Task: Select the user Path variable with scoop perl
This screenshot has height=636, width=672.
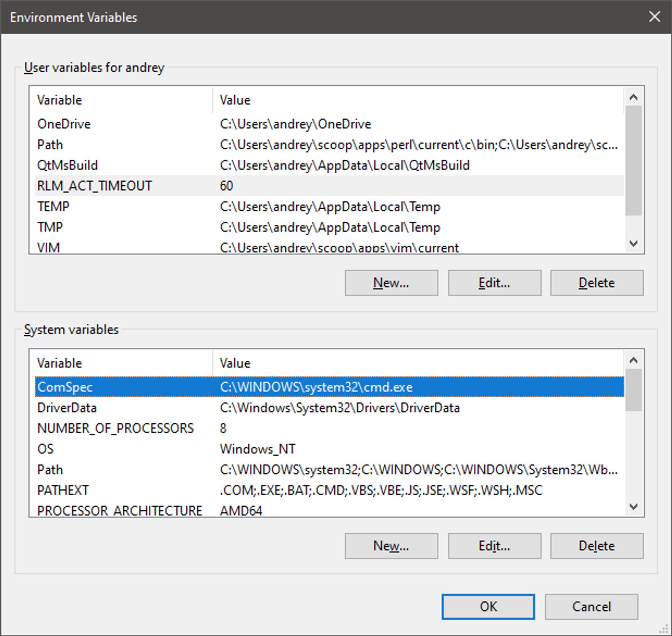Action: [x=329, y=145]
